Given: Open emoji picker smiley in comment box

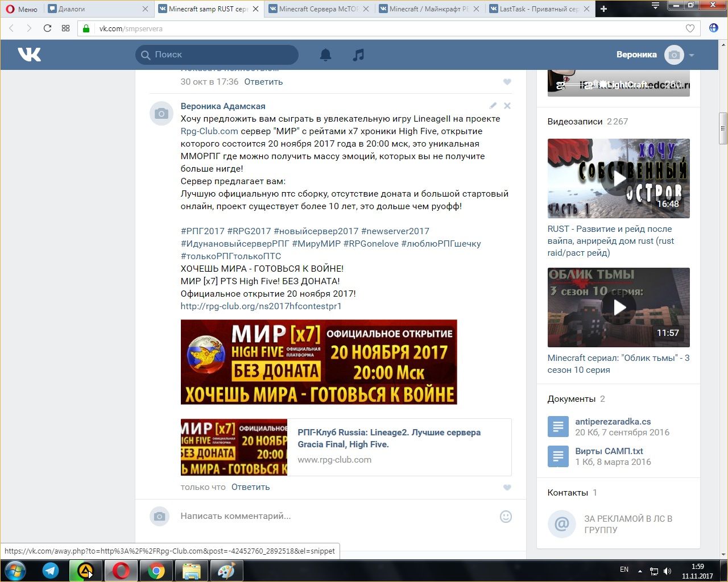Looking at the screenshot, I should pos(506,516).
